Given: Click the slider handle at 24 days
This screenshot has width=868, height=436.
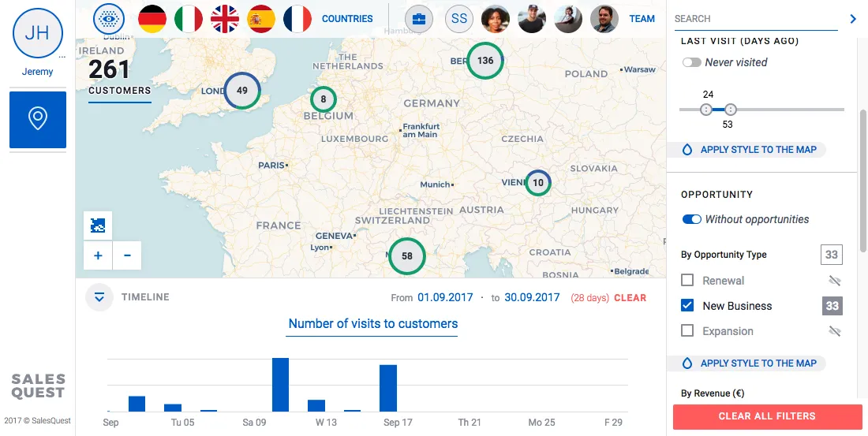Looking at the screenshot, I should pos(706,110).
